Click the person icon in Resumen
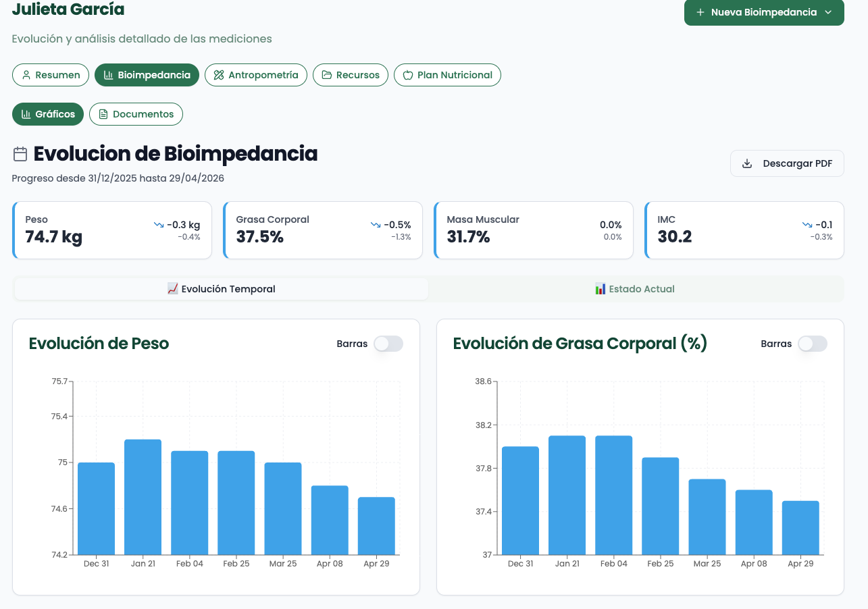The width and height of the screenshot is (868, 609). [26, 75]
